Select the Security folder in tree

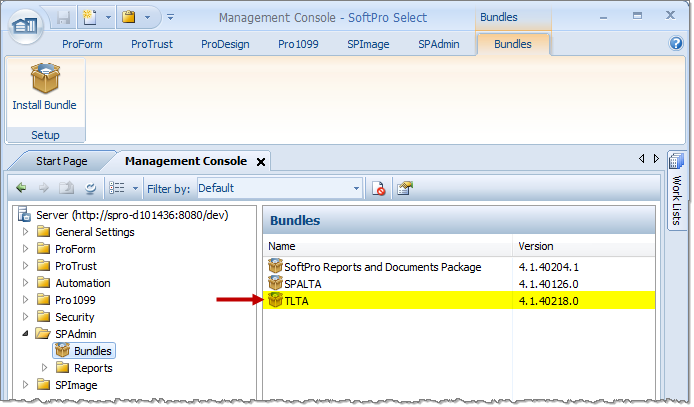[x=75, y=317]
